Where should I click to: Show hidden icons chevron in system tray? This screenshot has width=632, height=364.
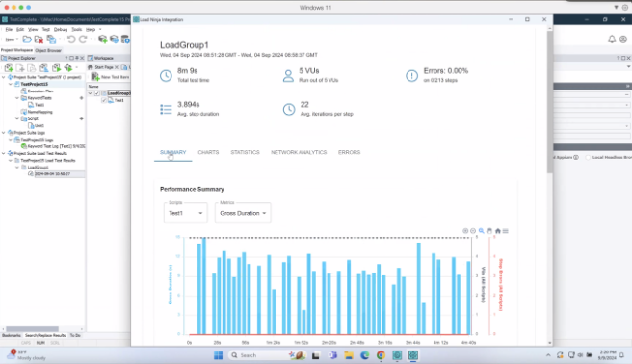point(548,355)
